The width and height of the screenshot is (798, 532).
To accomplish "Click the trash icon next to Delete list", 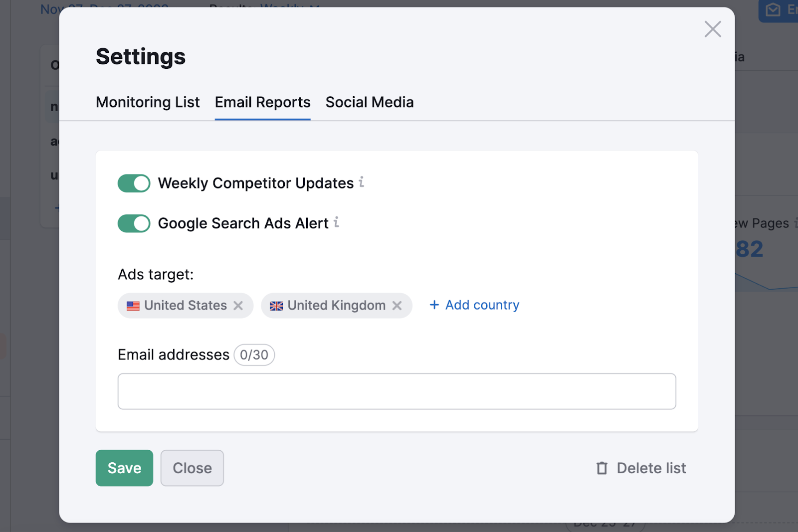I will [x=601, y=468].
